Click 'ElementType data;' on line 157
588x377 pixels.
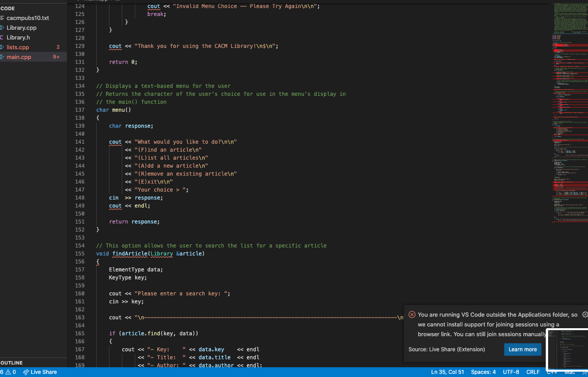pos(136,270)
